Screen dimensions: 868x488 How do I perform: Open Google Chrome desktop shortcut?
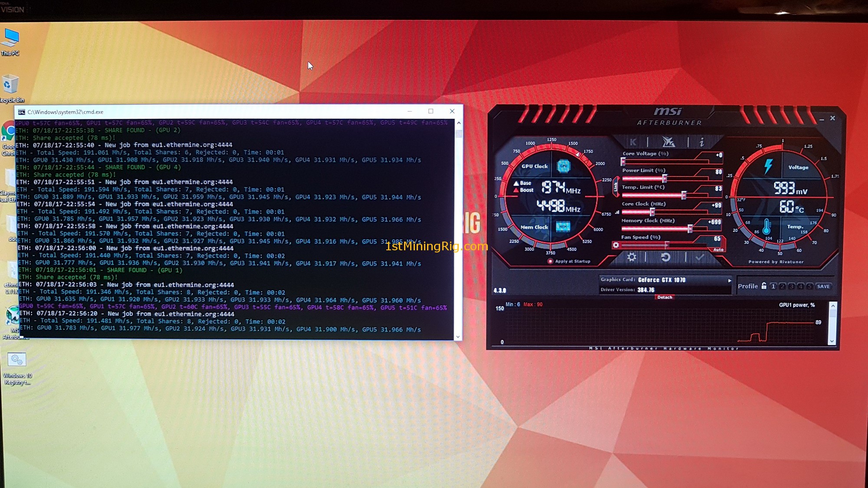[8, 139]
